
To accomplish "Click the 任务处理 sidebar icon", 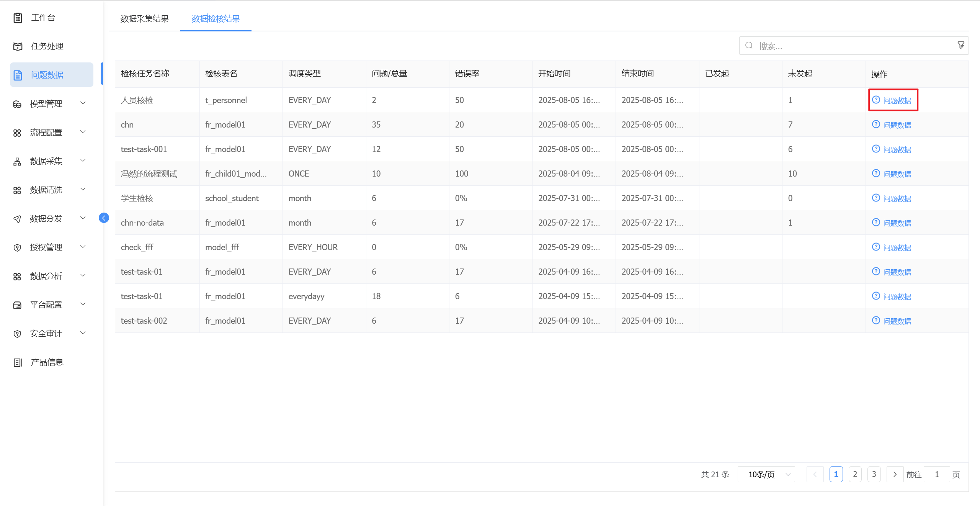I will click(x=18, y=46).
